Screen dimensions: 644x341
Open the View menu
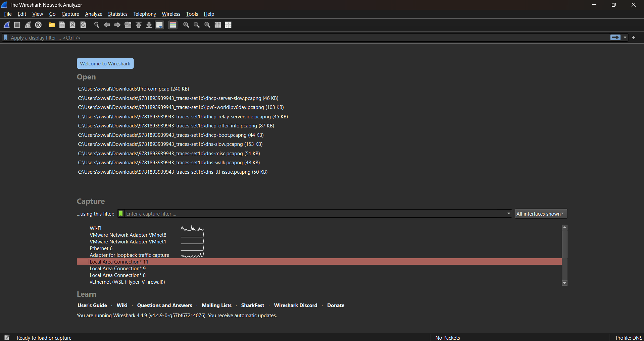pyautogui.click(x=38, y=14)
